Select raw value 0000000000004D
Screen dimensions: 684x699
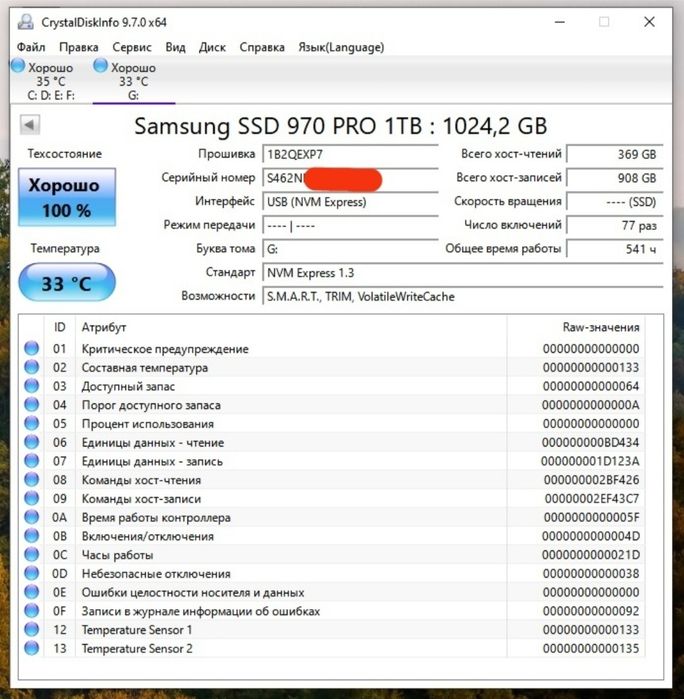tap(590, 536)
